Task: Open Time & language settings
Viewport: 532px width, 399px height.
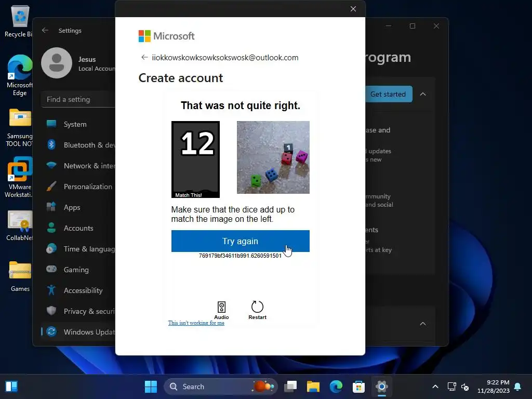Action: (79, 249)
